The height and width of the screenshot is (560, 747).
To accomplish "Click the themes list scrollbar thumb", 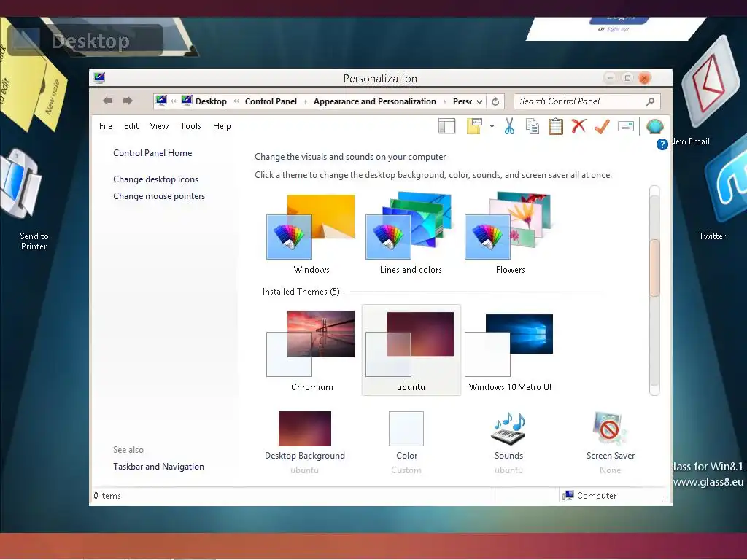I will (x=655, y=268).
